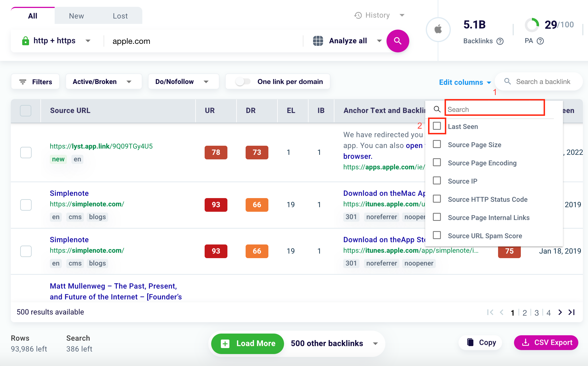Click the search magnifier inside Edit columns panel

[437, 109]
